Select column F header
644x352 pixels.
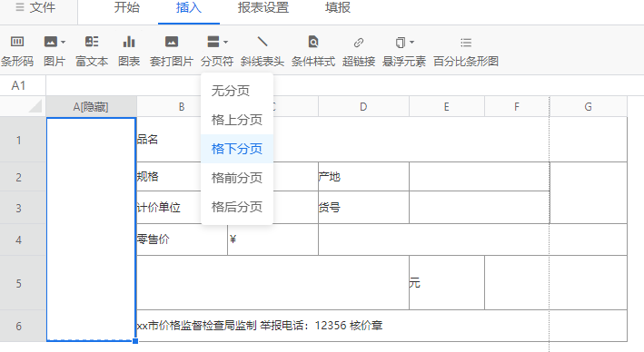tap(517, 107)
